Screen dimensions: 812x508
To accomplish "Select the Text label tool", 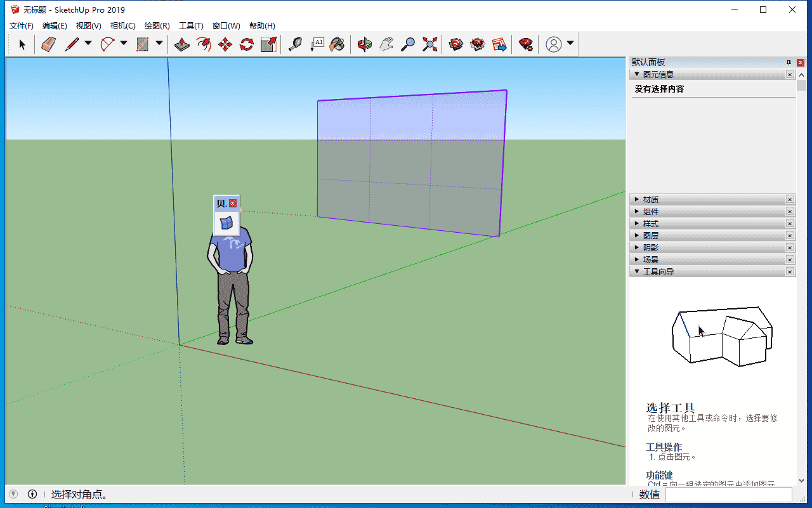I will [x=317, y=44].
